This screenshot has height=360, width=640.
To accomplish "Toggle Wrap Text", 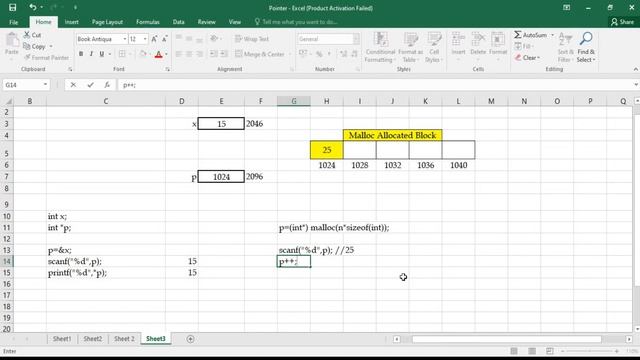I will click(251, 39).
